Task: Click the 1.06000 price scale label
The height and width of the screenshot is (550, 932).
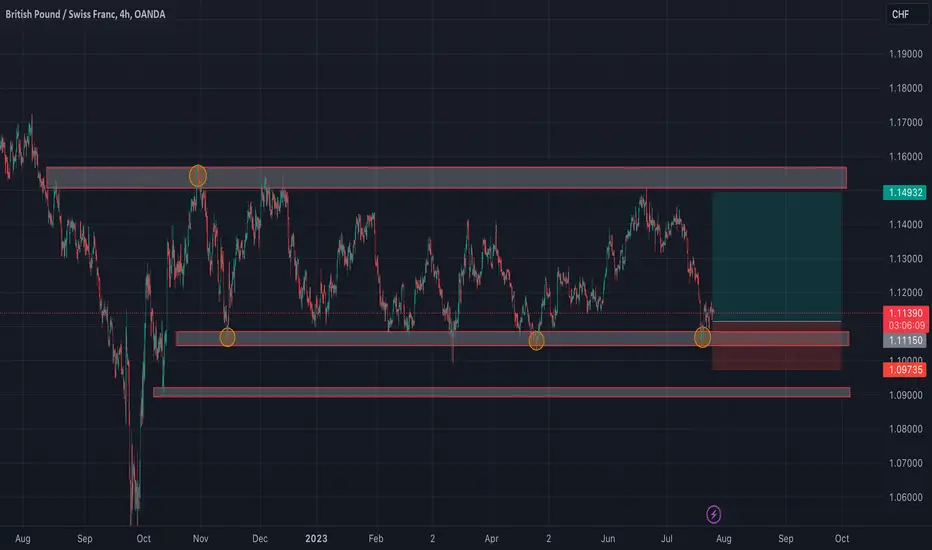Action: (x=905, y=497)
